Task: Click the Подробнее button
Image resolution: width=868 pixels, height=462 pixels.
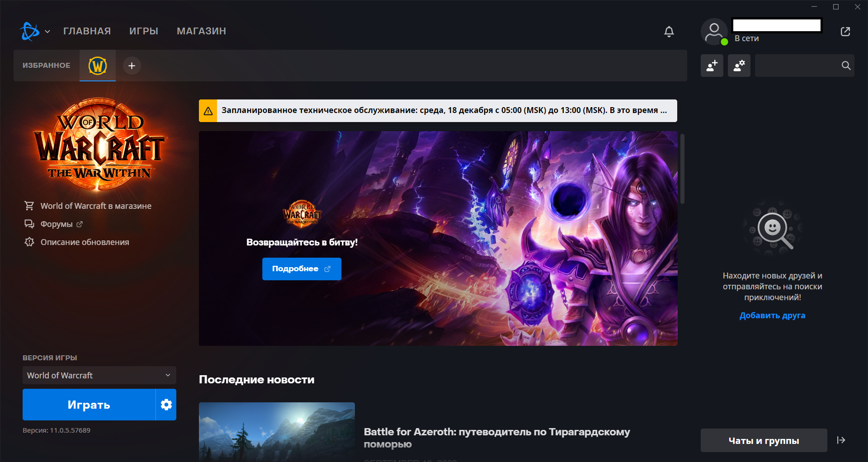Action: click(x=302, y=269)
